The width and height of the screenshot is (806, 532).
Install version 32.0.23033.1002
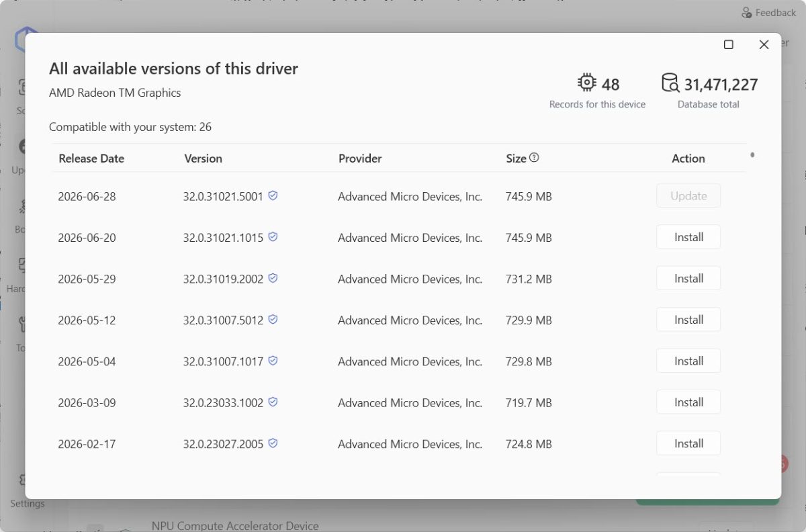pos(688,402)
